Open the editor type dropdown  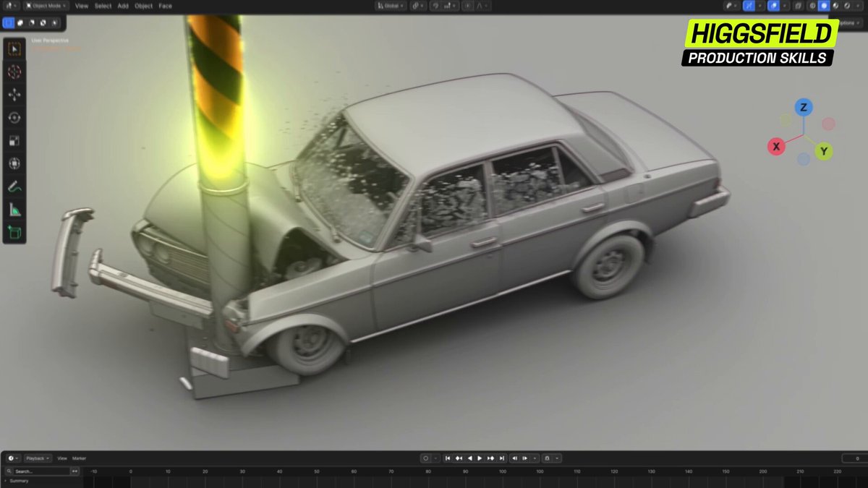coord(10,6)
